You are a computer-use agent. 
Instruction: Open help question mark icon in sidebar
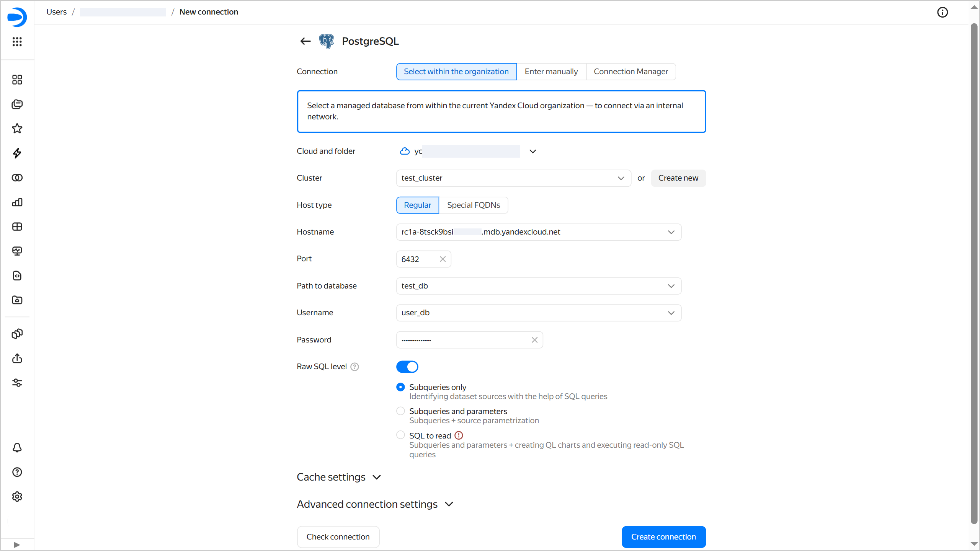17,472
